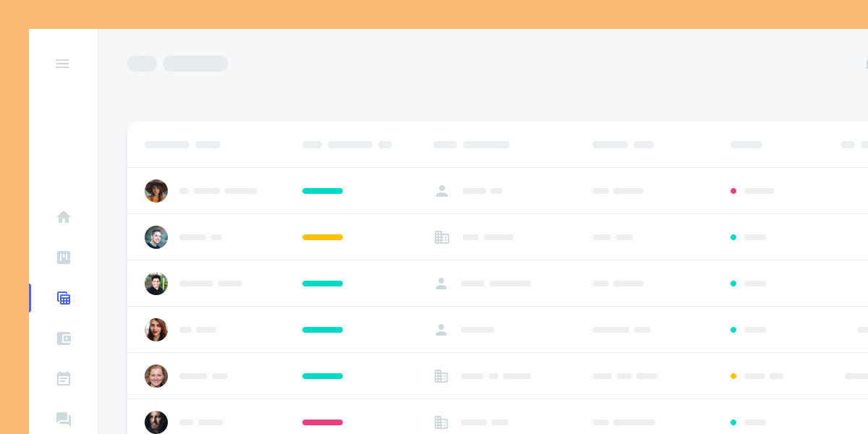The height and width of the screenshot is (434, 868).
Task: Open the chat messages sidebar icon
Action: tap(64, 419)
